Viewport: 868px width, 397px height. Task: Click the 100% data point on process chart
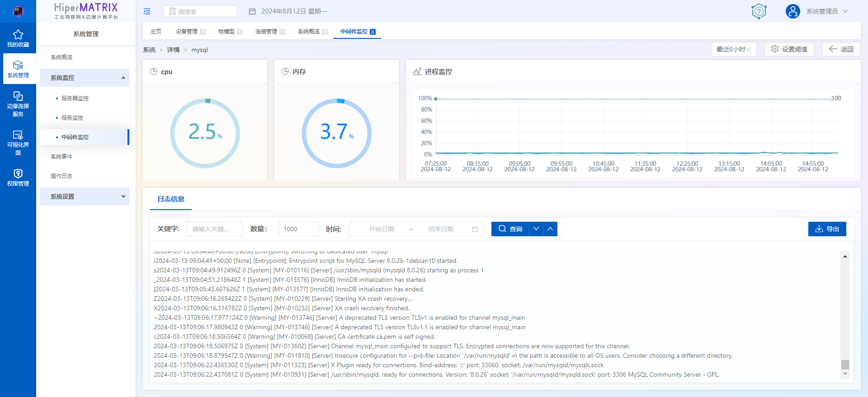[436, 98]
